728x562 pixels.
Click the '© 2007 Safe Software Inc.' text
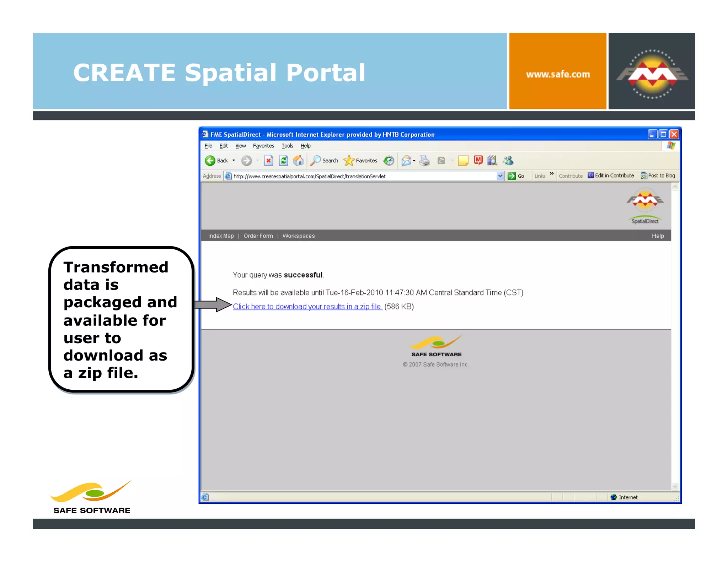coord(436,364)
